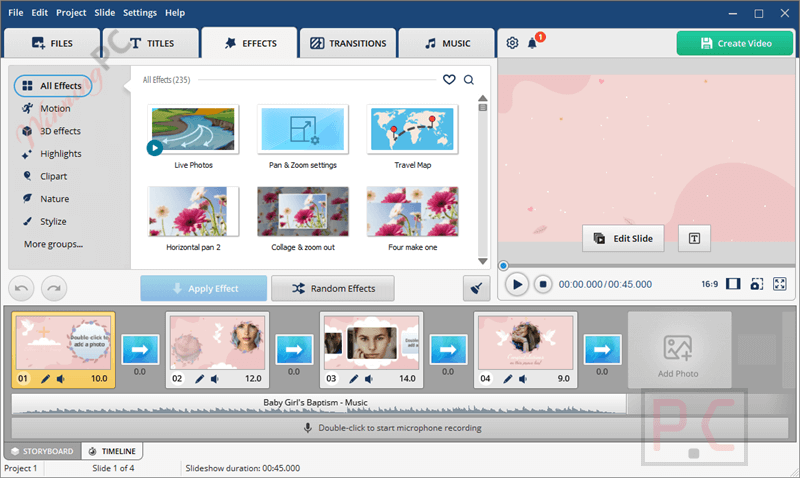The image size is (800, 478).
Task: Click the Edit Slide button
Action: point(623,238)
